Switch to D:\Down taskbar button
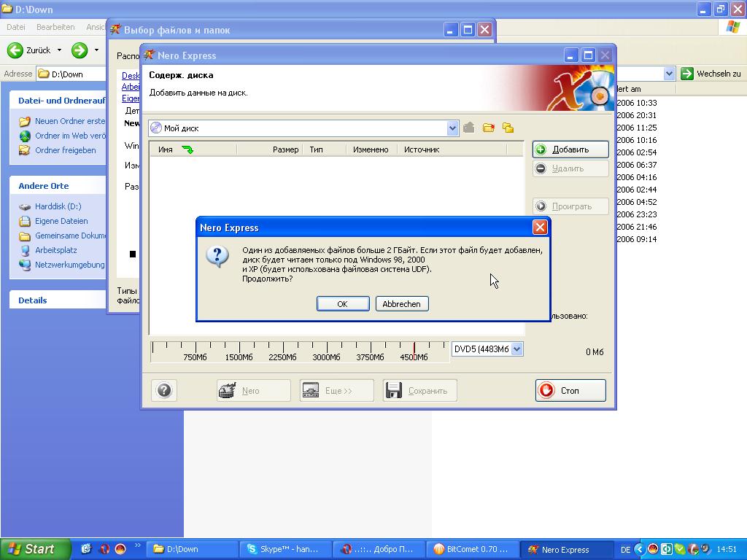The height and width of the screenshot is (560, 747). [x=192, y=549]
